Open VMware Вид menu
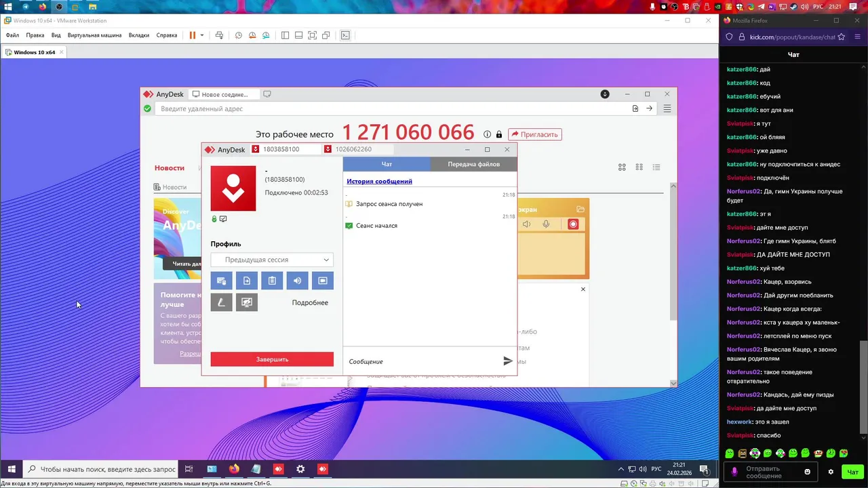The width and height of the screenshot is (868, 488). [56, 35]
